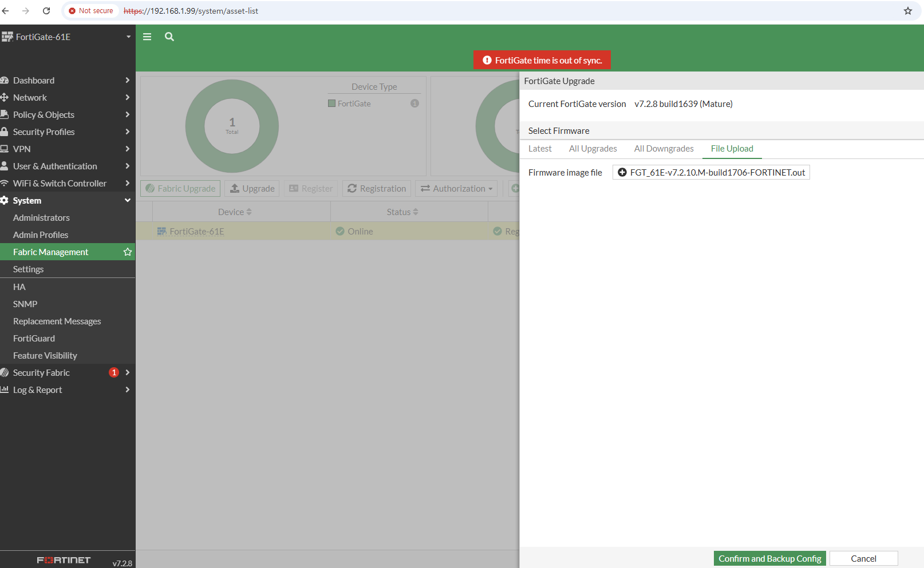924x568 pixels.
Task: Click the Network cross-arrows icon
Action: coord(4,97)
